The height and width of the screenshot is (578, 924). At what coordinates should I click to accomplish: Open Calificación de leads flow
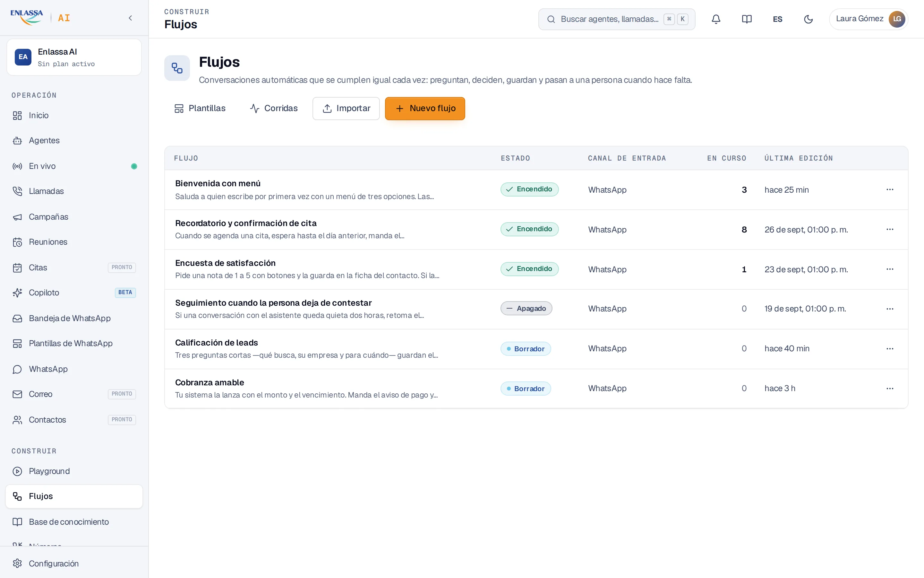tap(217, 343)
